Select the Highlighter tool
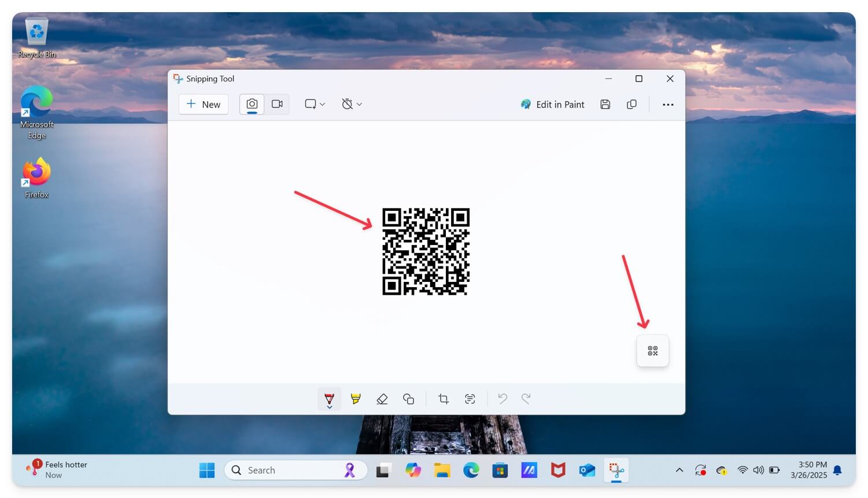The image size is (868, 498). click(356, 399)
